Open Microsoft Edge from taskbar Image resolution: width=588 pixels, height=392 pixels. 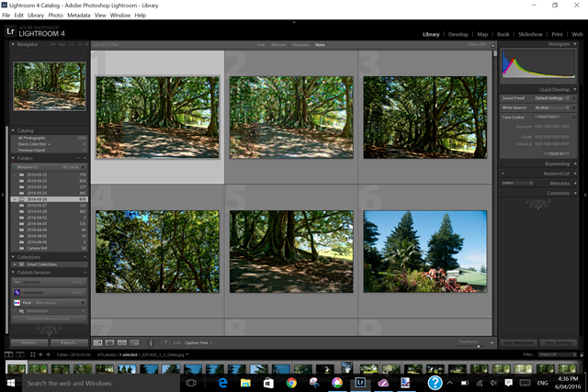[223, 383]
